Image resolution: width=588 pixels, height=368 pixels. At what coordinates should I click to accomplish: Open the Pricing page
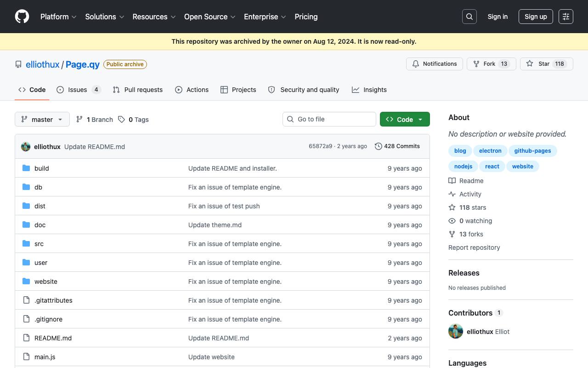[x=306, y=17]
